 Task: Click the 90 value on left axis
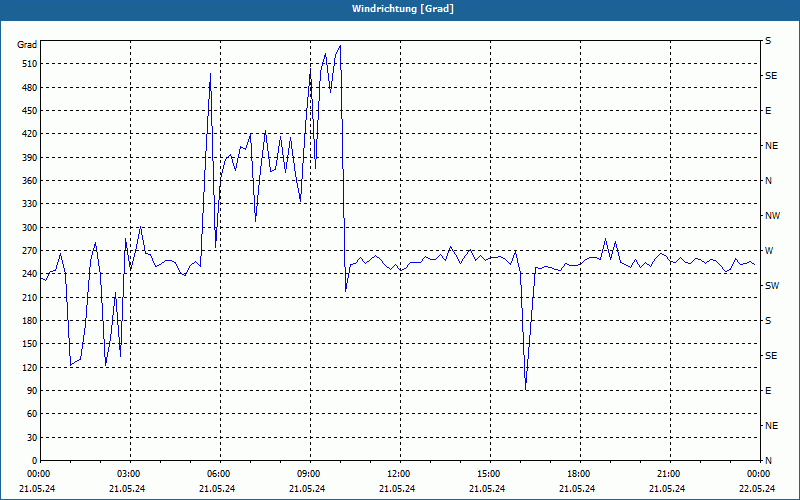[x=31, y=391]
